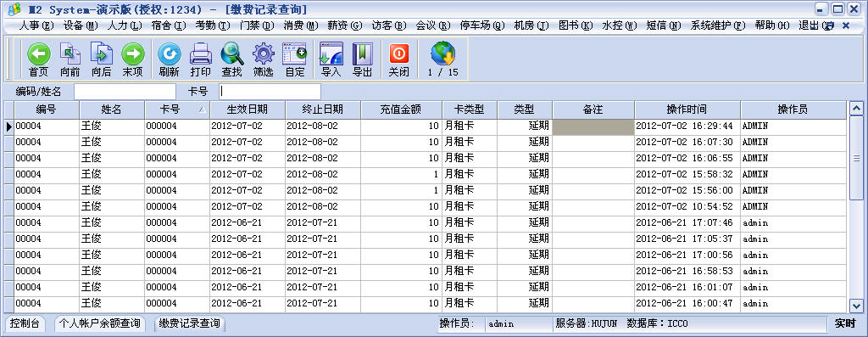
Task: Switch to 个人帐户余额查询 tab
Action: point(100,323)
